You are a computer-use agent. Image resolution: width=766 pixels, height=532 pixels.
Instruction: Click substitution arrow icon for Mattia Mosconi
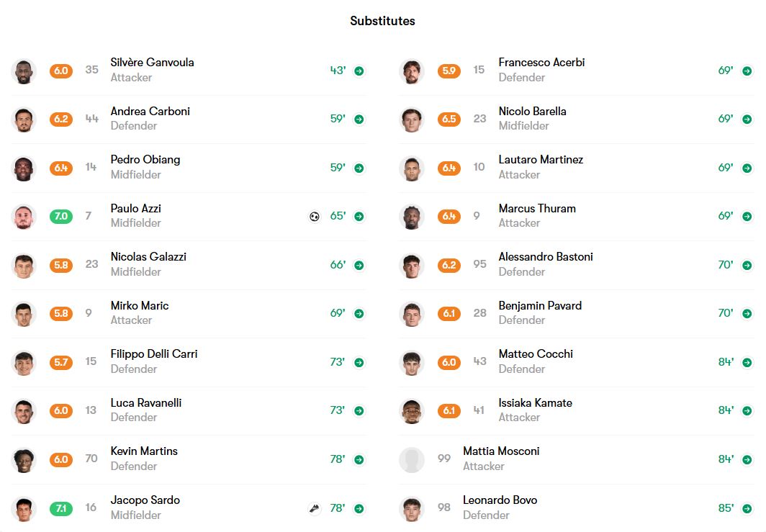[x=747, y=460]
